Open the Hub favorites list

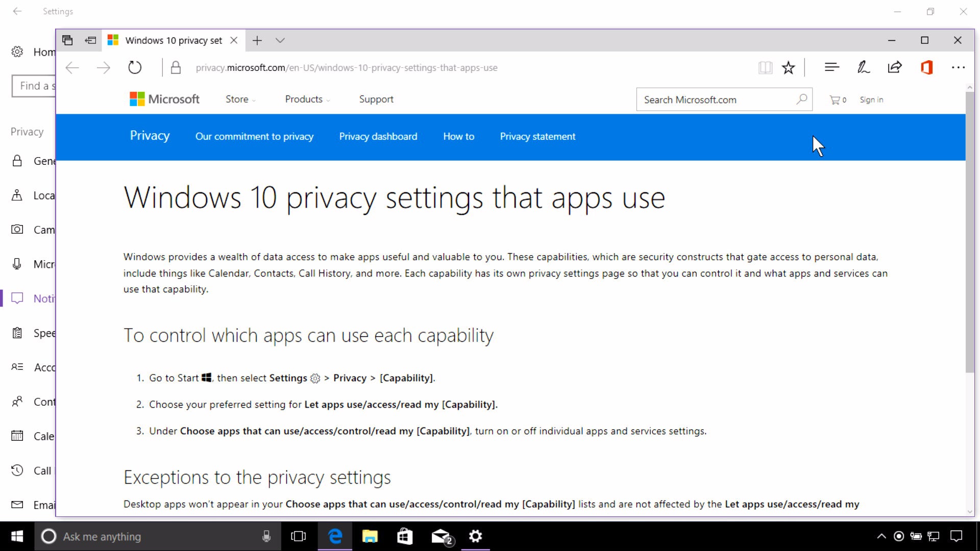click(x=832, y=67)
